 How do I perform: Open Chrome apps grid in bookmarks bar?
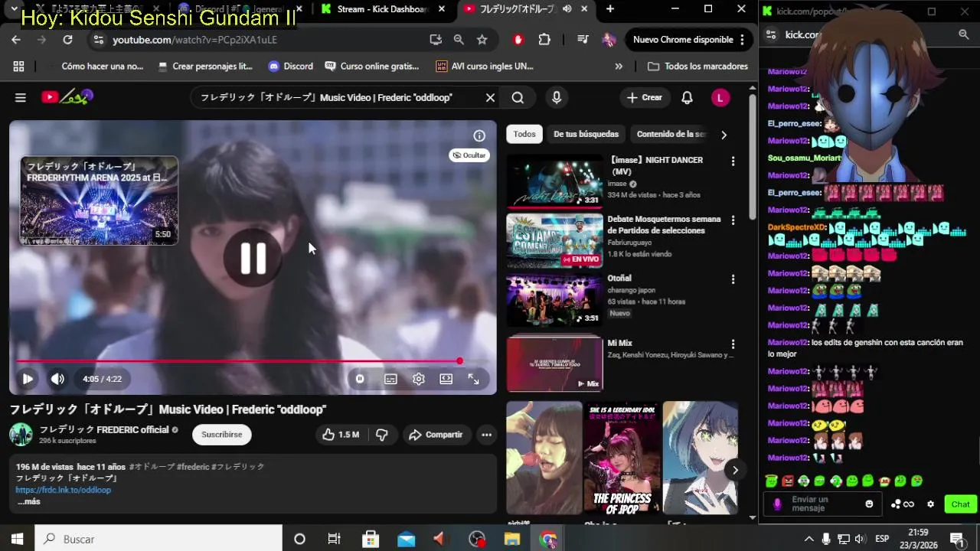click(18, 67)
